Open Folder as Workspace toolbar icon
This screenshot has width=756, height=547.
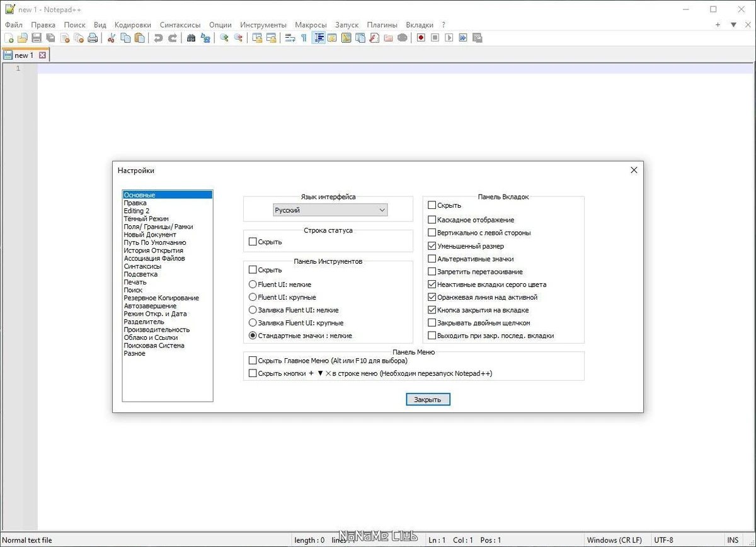388,38
